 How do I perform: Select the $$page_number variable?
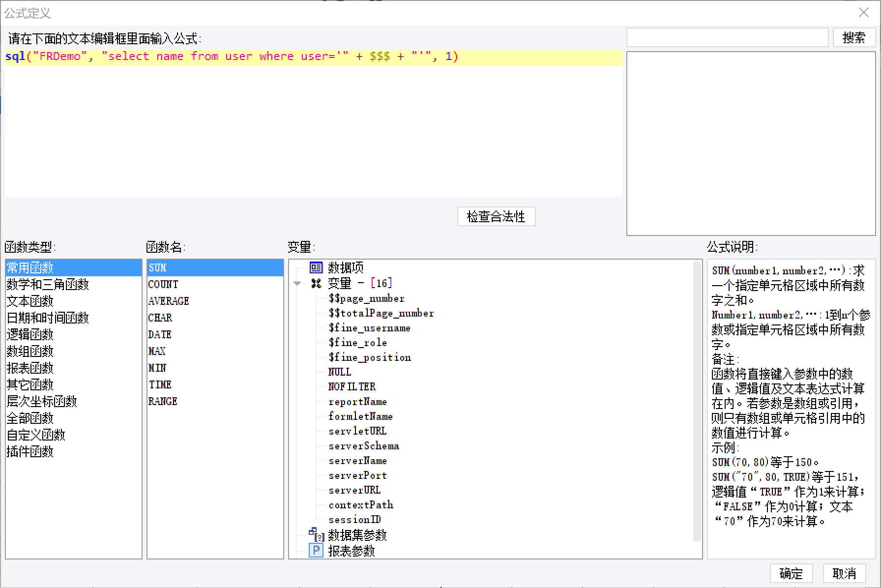(x=366, y=298)
